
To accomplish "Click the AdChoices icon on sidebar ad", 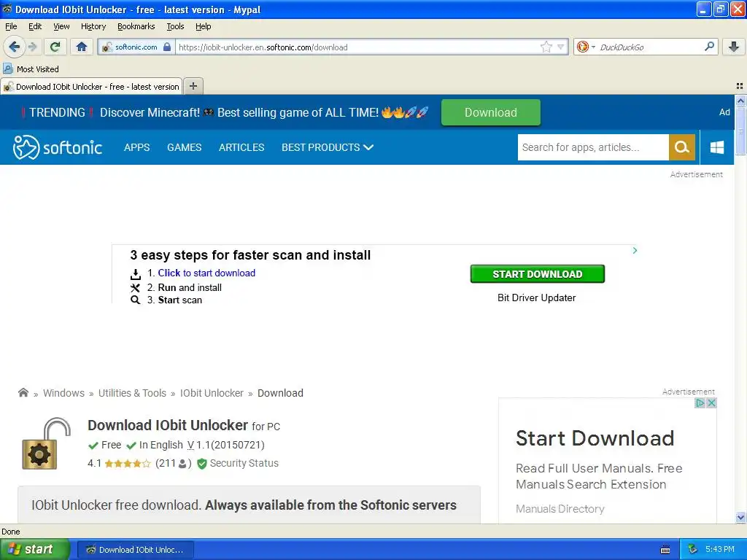I will [x=700, y=402].
